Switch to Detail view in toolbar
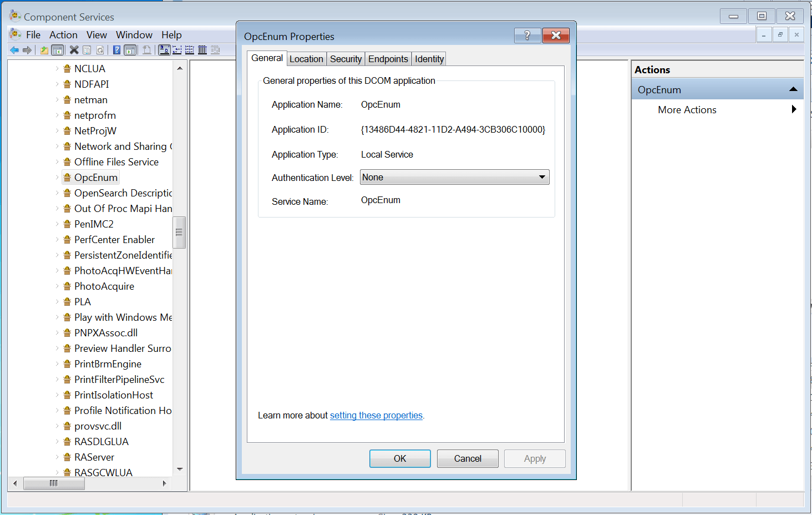812x515 pixels. click(x=202, y=51)
